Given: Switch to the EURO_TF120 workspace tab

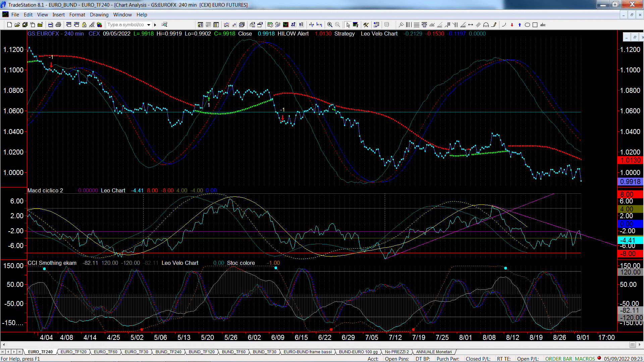Looking at the screenshot, I should 73,352.
